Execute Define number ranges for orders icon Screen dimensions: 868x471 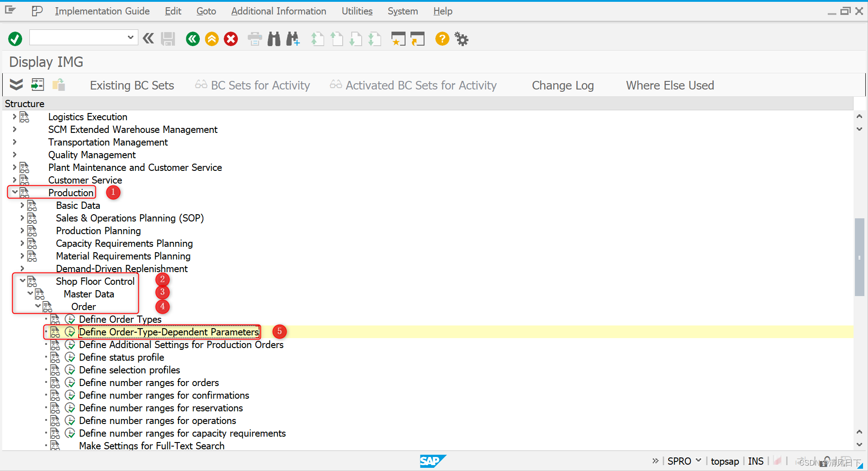tap(70, 382)
